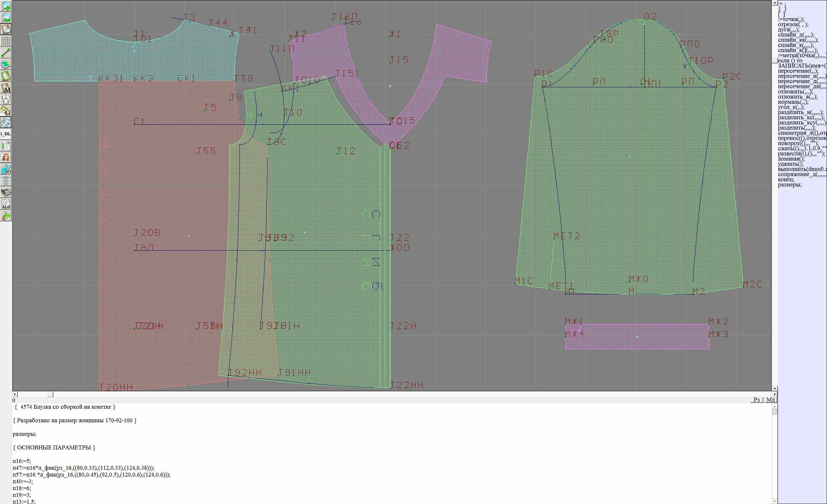Toggle the i_66 label button
827x504 pixels.
[6, 134]
